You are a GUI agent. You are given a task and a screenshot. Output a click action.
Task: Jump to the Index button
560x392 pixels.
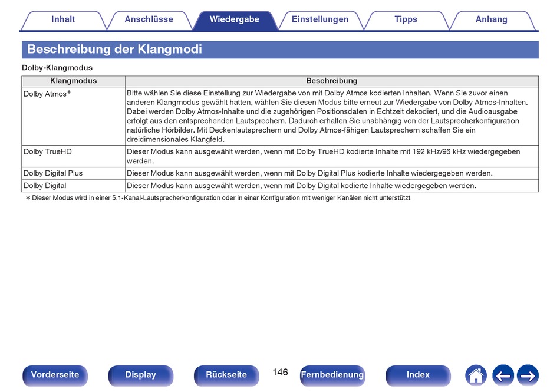tap(418, 375)
